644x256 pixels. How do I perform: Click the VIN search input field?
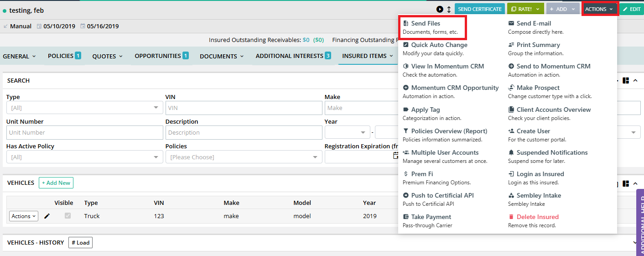click(x=244, y=108)
